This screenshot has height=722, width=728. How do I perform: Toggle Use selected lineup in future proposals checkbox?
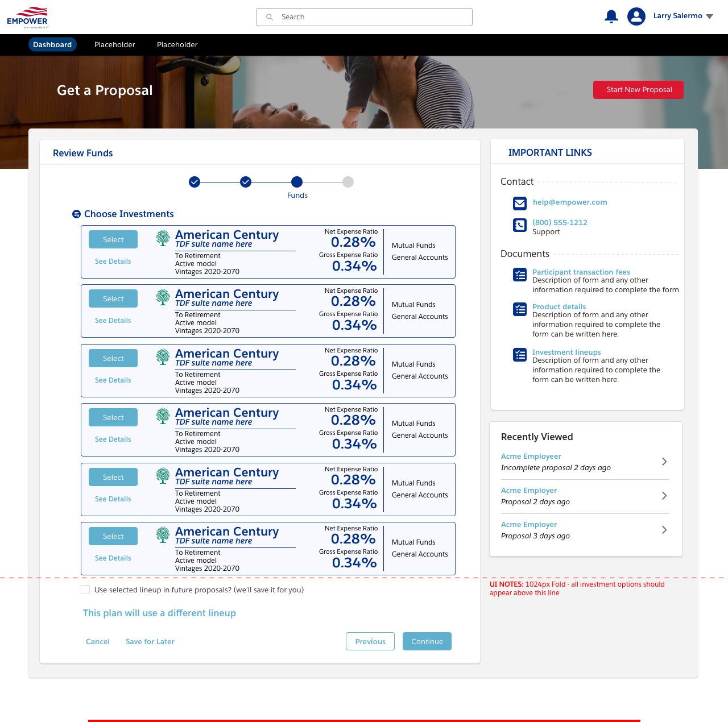click(x=85, y=590)
